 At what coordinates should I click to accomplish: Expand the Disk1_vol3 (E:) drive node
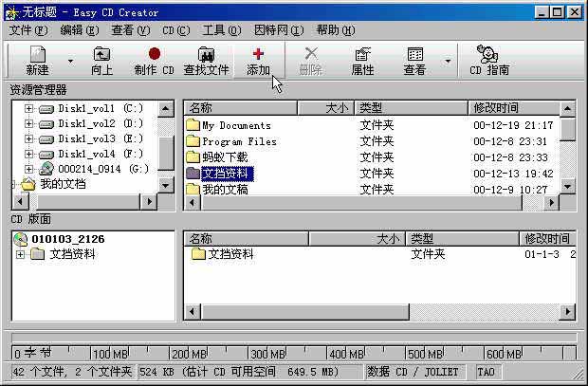pyautogui.click(x=28, y=138)
